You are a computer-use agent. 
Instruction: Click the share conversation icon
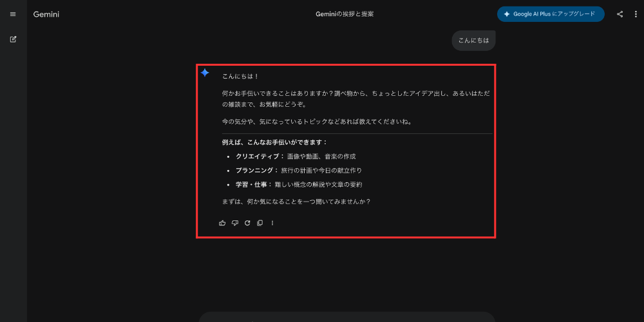pos(620,14)
